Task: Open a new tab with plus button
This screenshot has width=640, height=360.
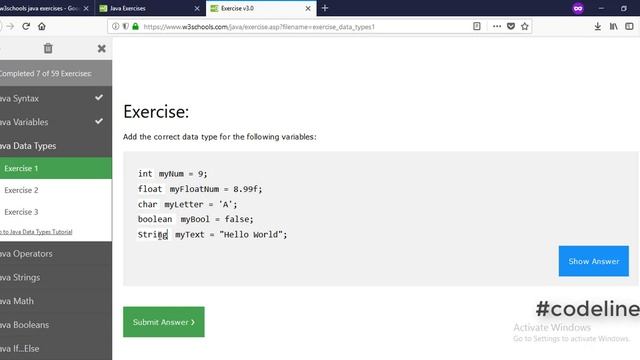Action: point(325,8)
